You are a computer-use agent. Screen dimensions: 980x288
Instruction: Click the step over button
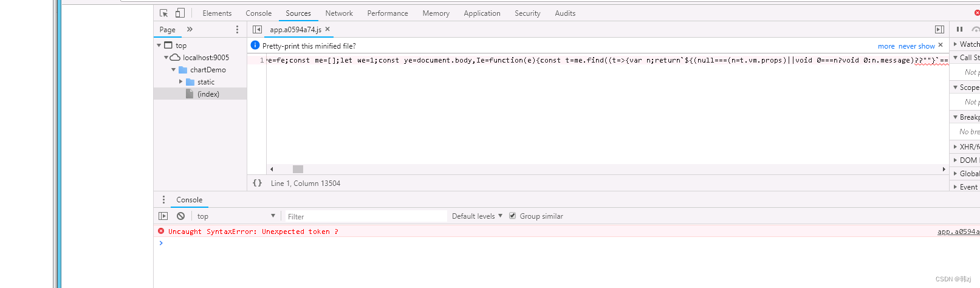tap(975, 29)
